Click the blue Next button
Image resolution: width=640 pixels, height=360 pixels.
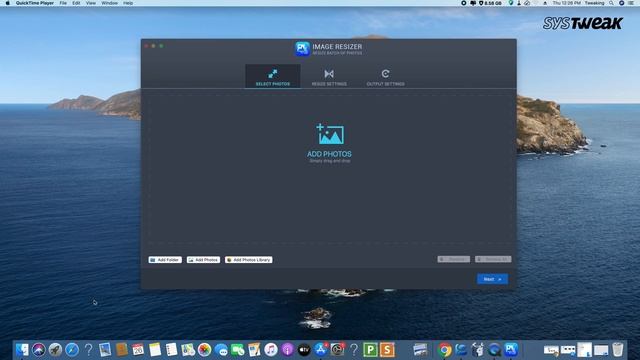pos(492,279)
